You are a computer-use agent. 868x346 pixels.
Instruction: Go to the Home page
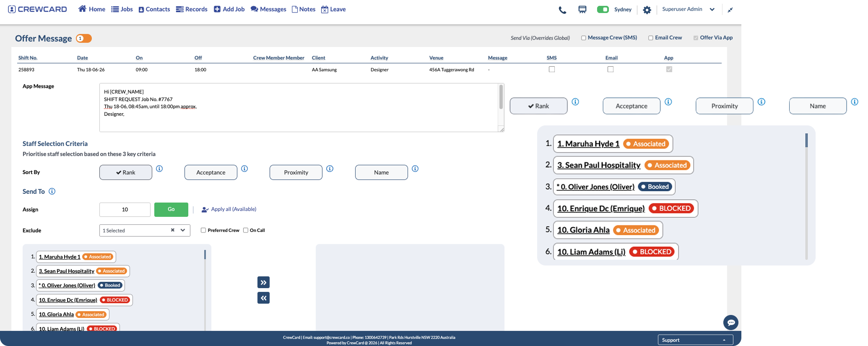[x=92, y=9]
